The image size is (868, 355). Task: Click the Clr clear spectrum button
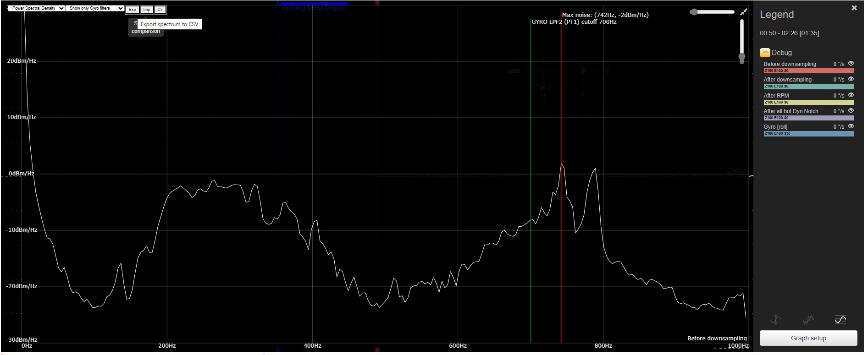point(160,10)
